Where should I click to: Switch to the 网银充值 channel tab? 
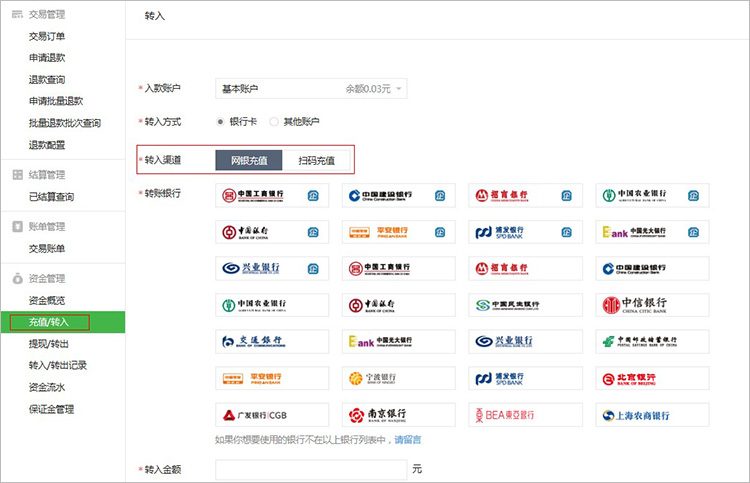pyautogui.click(x=249, y=160)
